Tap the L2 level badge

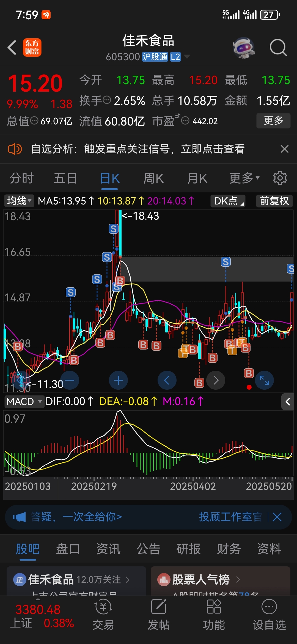click(x=175, y=57)
